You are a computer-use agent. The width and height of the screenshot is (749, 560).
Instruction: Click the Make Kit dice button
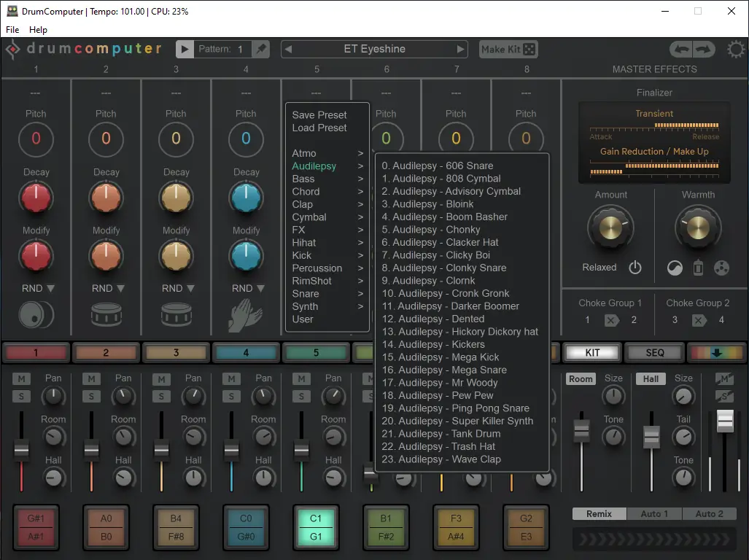(x=508, y=49)
